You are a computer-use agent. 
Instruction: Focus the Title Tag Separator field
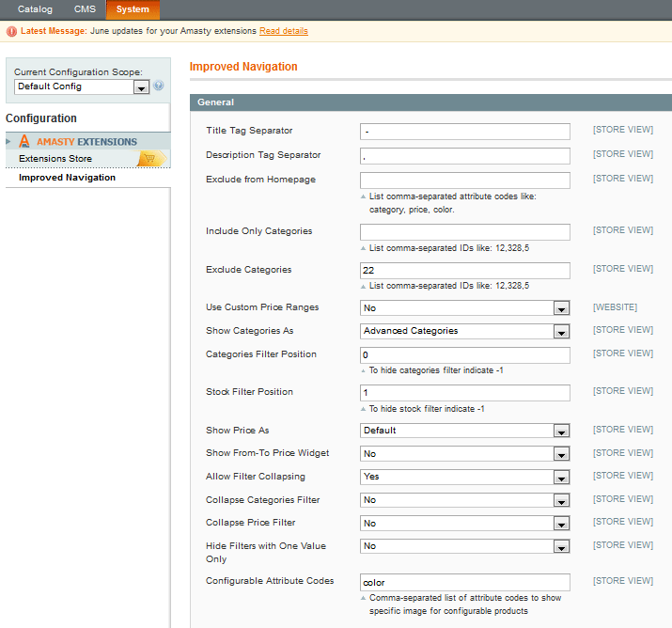click(465, 132)
